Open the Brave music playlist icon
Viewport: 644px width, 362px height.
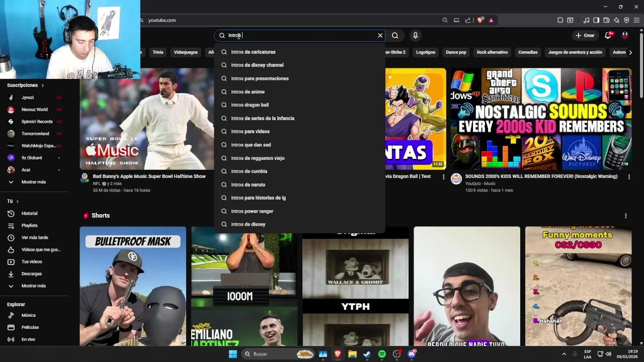(586, 20)
